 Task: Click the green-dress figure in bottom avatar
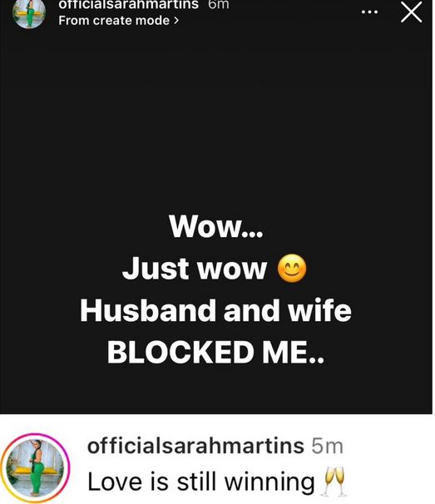[37, 467]
